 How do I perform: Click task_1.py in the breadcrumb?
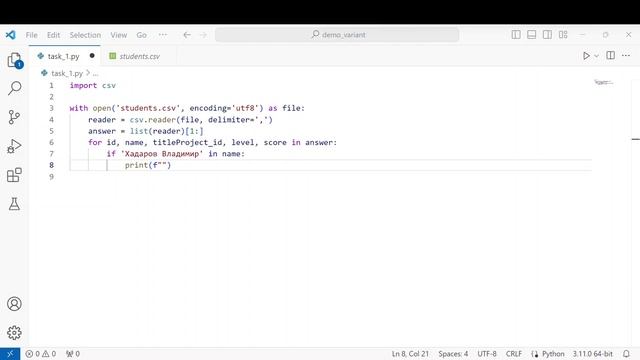(x=67, y=73)
